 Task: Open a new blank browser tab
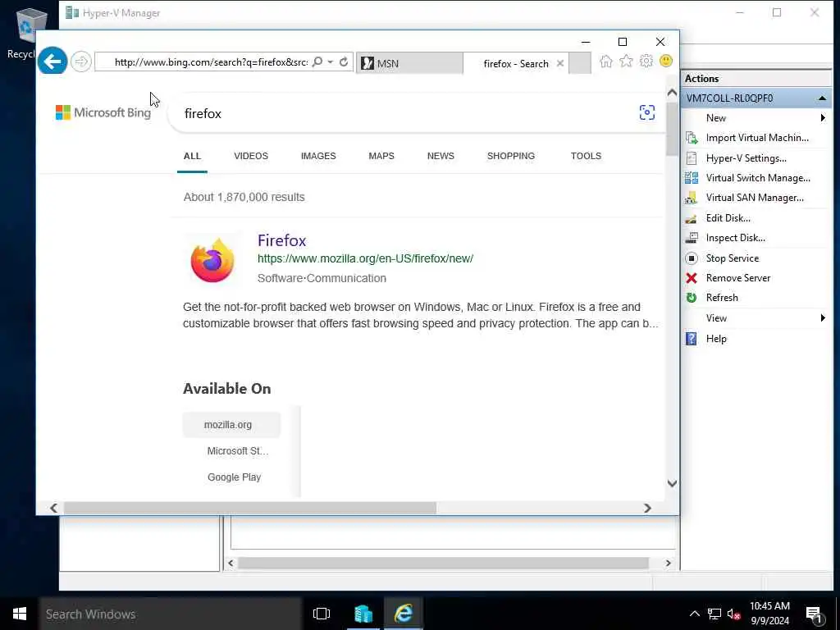pos(580,63)
